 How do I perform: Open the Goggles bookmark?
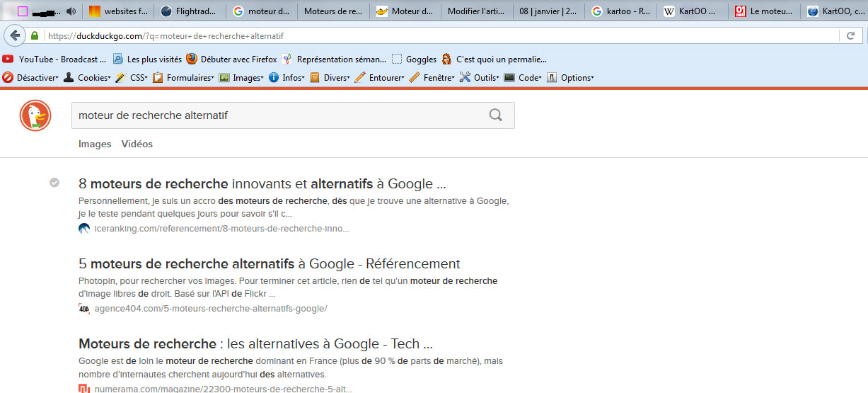click(415, 59)
